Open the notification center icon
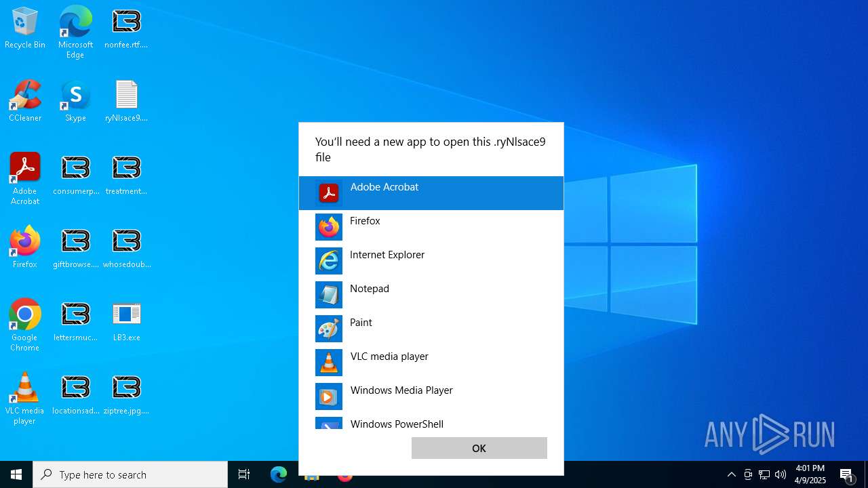 tap(847, 474)
